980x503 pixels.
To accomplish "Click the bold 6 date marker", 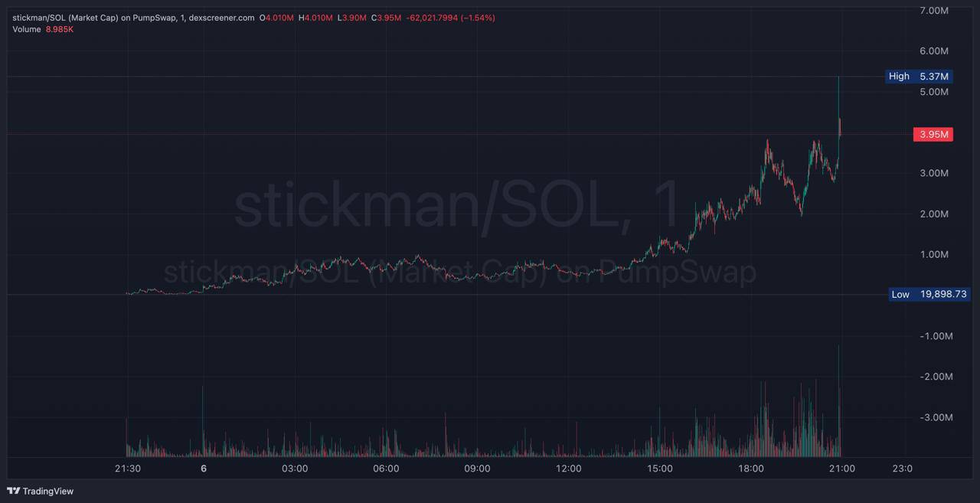I will [x=204, y=469].
